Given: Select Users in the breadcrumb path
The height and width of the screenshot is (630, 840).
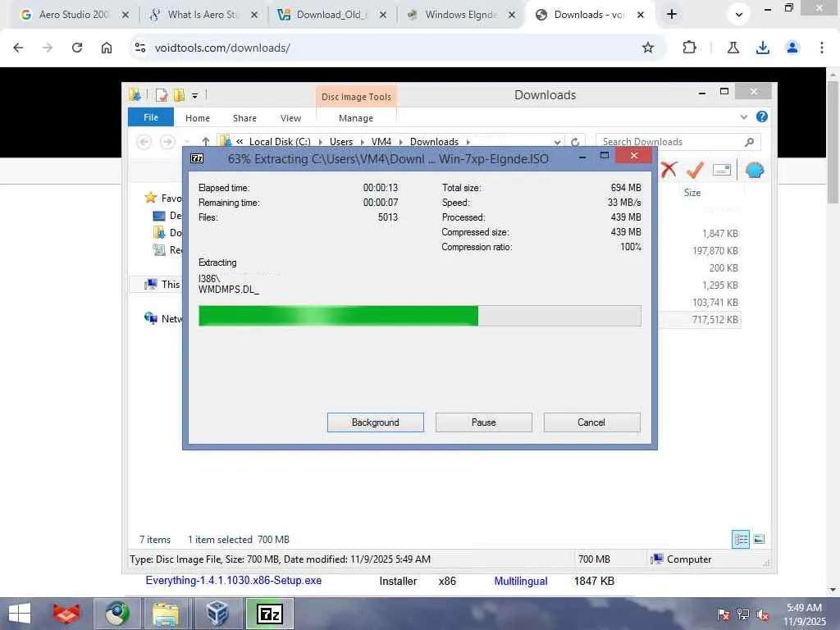Looking at the screenshot, I should click(341, 142).
